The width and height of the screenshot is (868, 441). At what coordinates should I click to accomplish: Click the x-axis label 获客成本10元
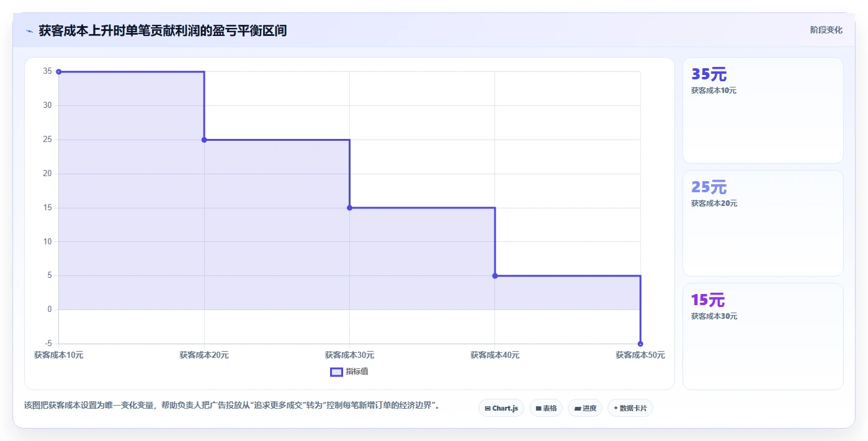[59, 355]
